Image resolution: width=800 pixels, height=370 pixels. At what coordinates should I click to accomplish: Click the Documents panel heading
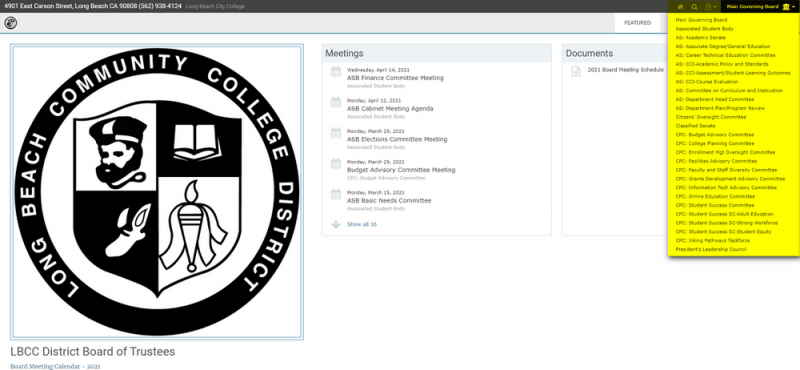tap(589, 53)
